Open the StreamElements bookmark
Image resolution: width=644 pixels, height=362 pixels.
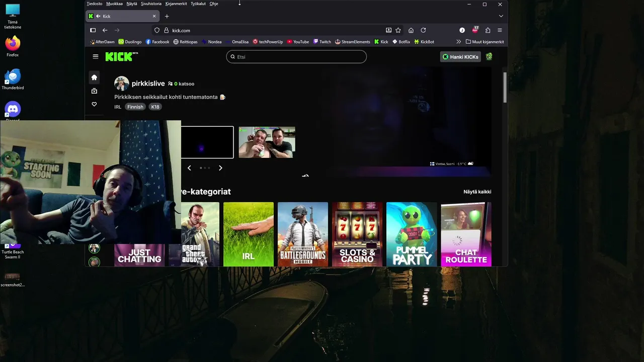point(352,42)
